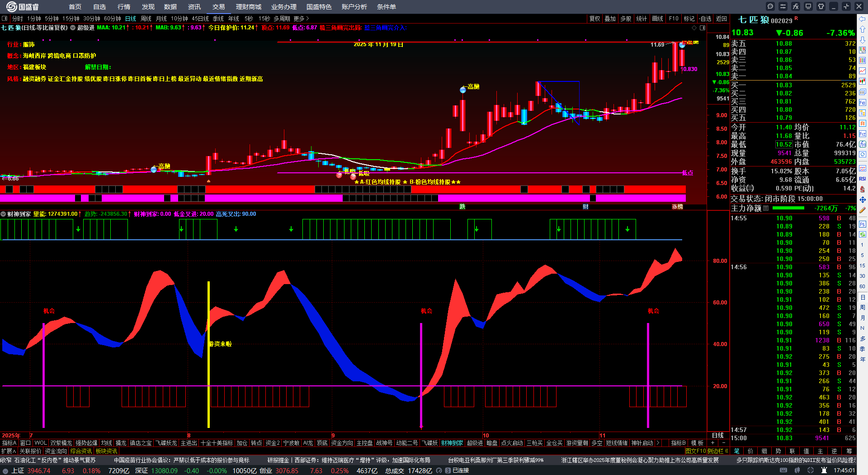Click the Guosheng logo in the top-left
Viewport: 868px width, 475px height.
tap(23, 7)
